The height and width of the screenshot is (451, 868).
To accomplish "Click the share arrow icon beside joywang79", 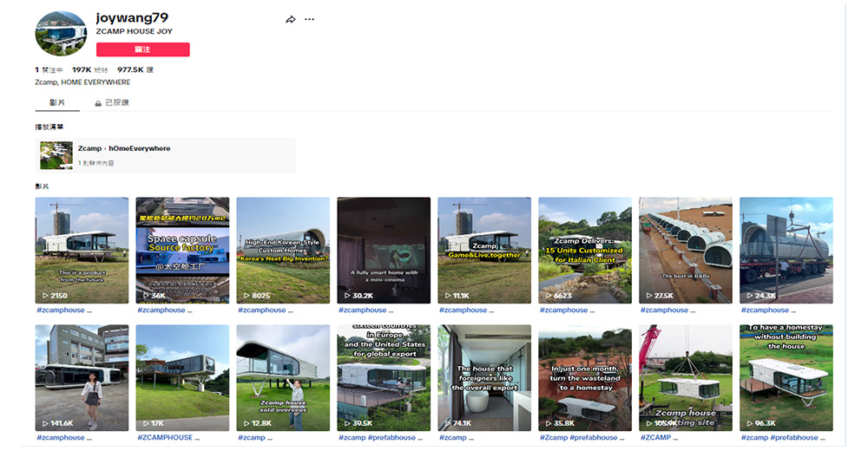I will [290, 19].
